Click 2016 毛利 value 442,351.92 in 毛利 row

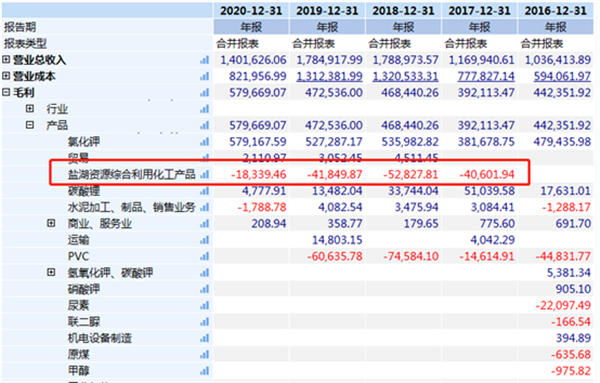[562, 93]
